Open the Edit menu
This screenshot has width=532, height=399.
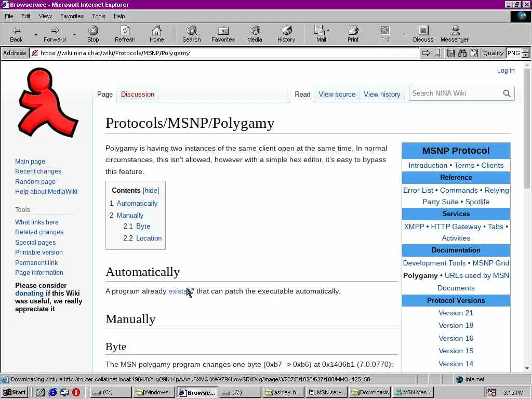(25, 16)
